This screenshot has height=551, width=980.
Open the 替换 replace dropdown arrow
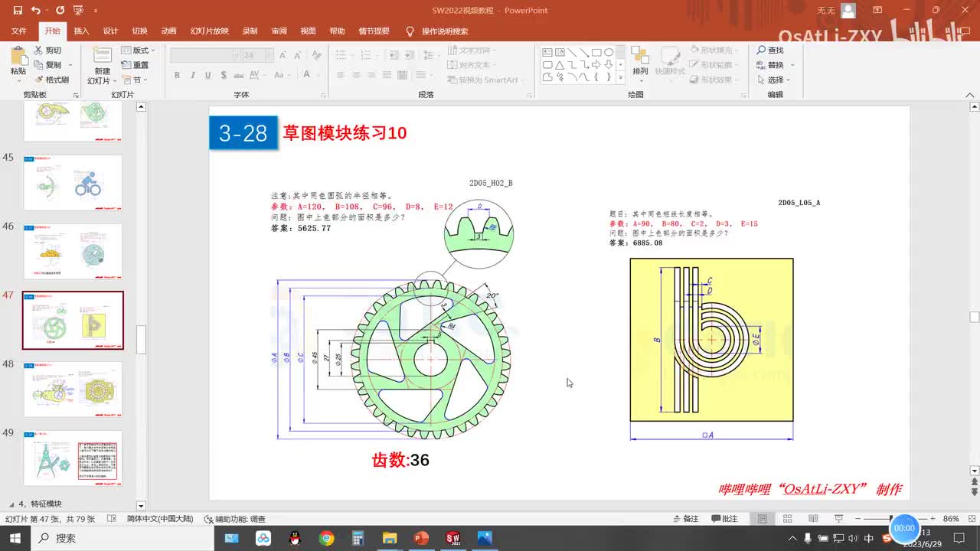[792, 65]
